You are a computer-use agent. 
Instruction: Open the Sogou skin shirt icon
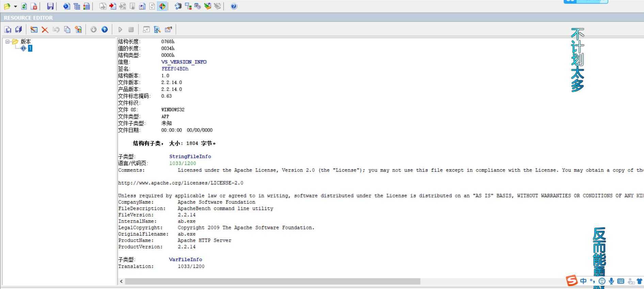639,281
